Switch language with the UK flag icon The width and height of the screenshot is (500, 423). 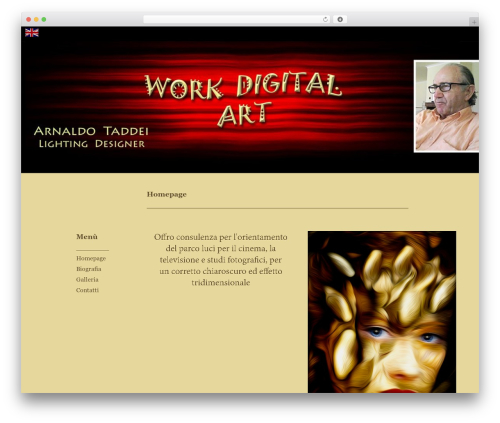point(32,33)
